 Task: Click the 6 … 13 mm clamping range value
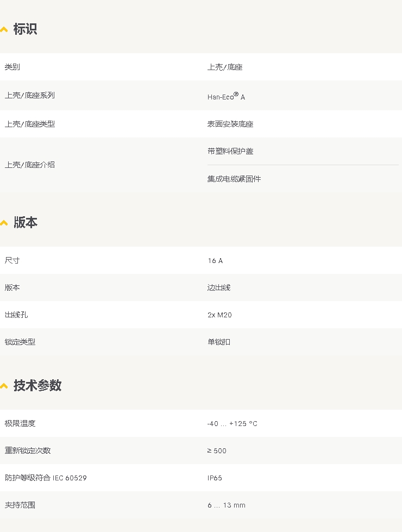226,505
